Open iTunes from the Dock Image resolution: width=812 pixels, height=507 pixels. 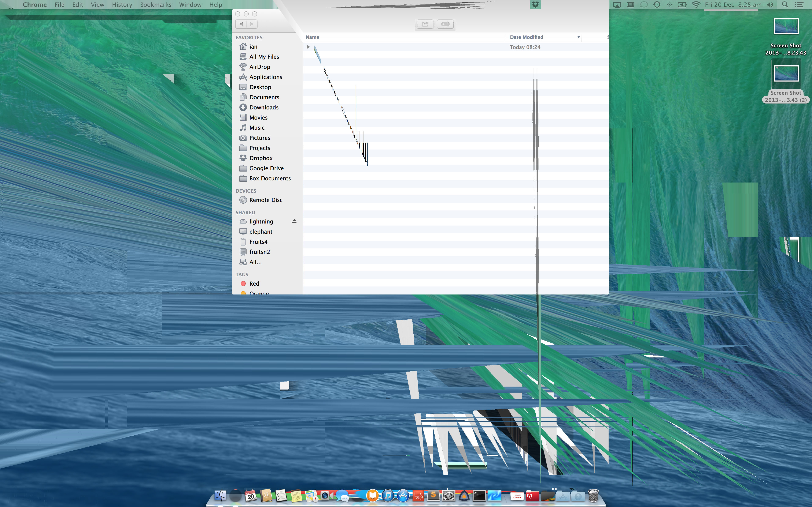click(x=388, y=496)
